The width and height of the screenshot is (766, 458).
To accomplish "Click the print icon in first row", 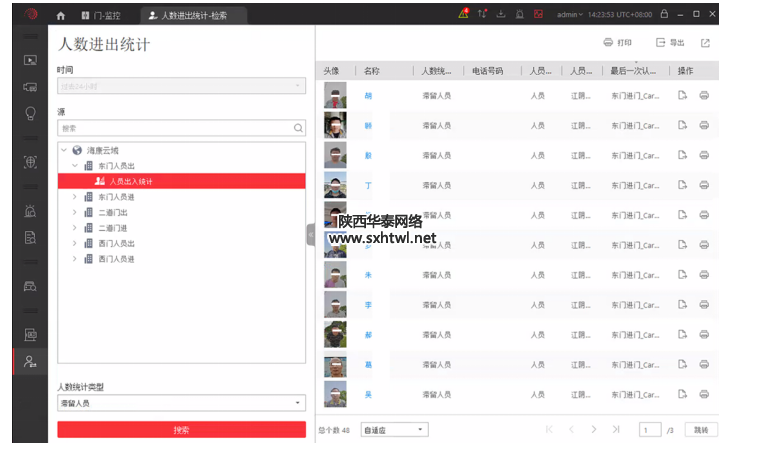I will click(x=704, y=96).
